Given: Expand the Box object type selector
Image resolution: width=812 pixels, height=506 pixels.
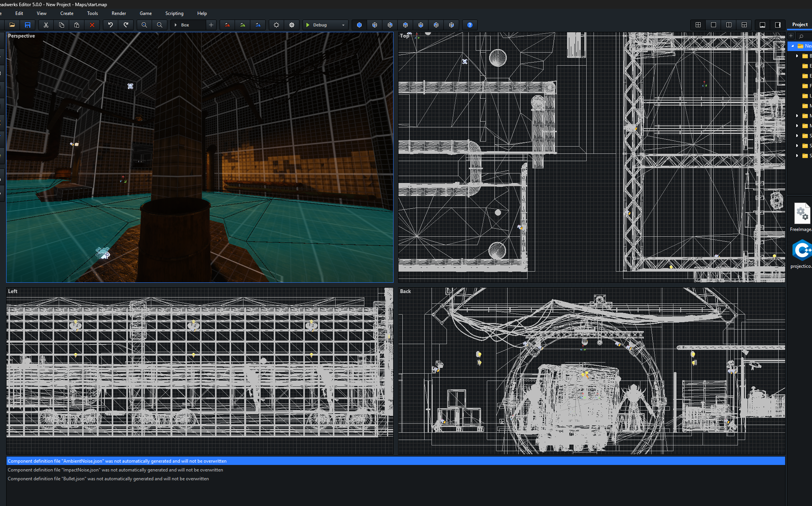Looking at the screenshot, I should (176, 25).
